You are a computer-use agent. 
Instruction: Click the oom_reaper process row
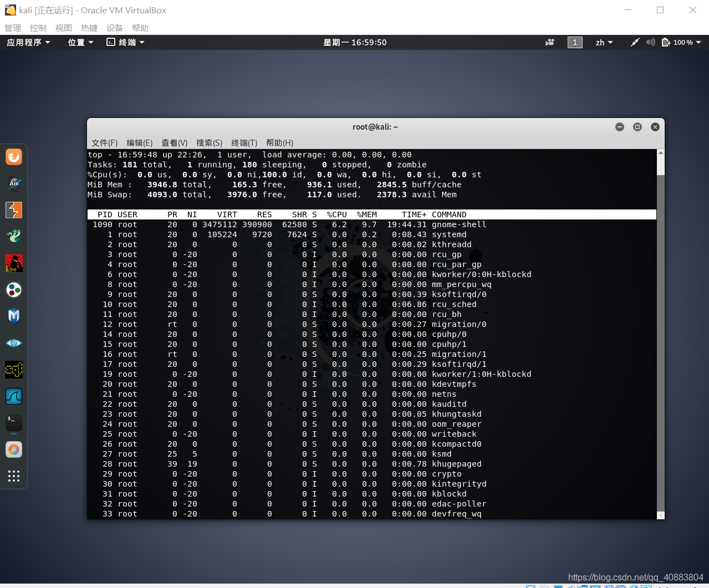click(x=371, y=424)
